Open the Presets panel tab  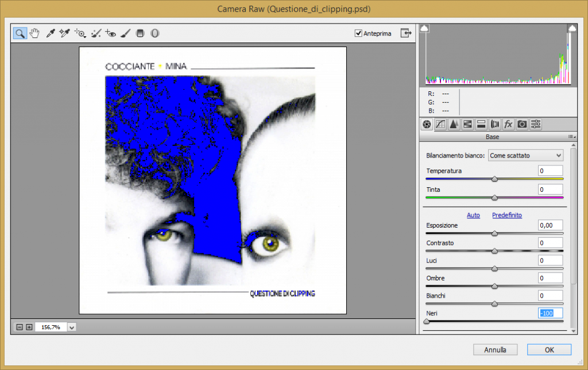(536, 124)
